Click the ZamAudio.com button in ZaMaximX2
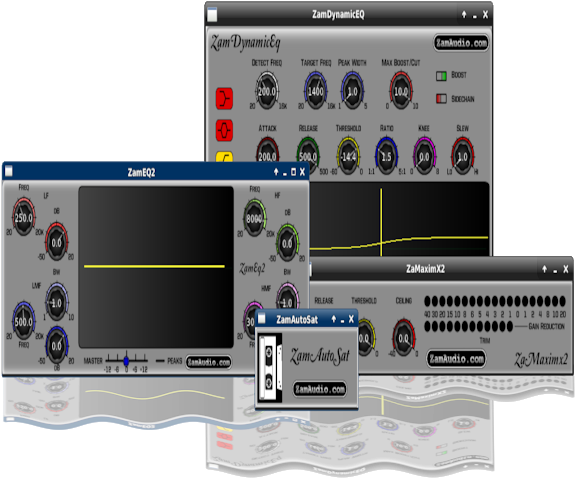 pyautogui.click(x=456, y=358)
